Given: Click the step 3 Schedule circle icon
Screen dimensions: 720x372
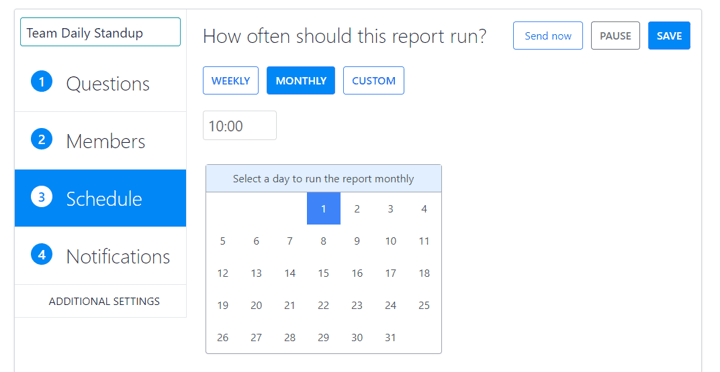Looking at the screenshot, I should (42, 197).
